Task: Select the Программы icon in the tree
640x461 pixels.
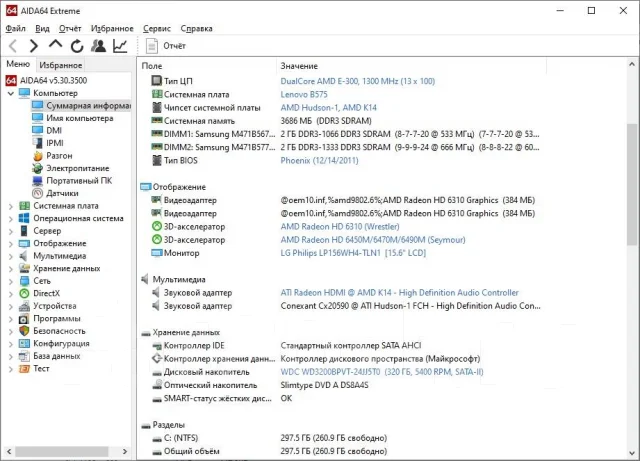Action: (24, 318)
